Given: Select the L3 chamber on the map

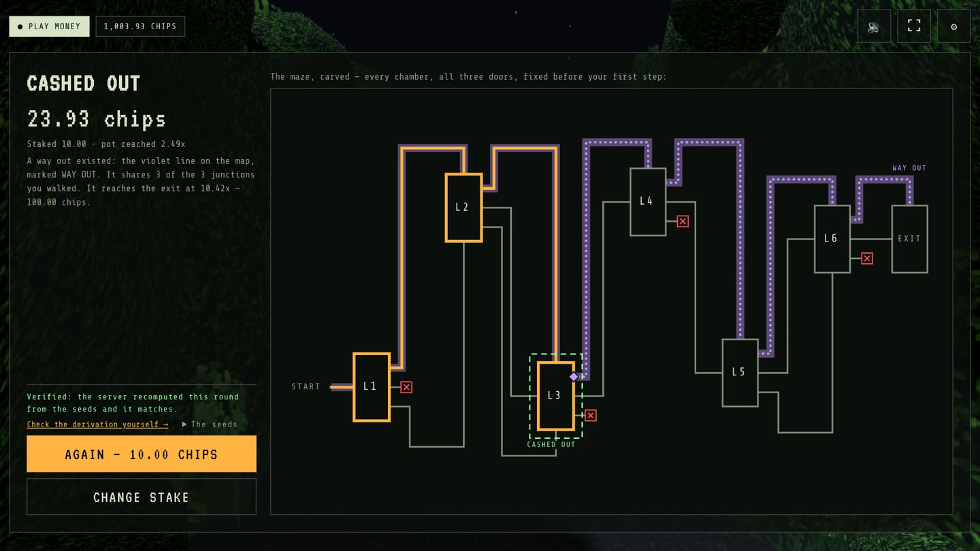Looking at the screenshot, I should point(556,396).
